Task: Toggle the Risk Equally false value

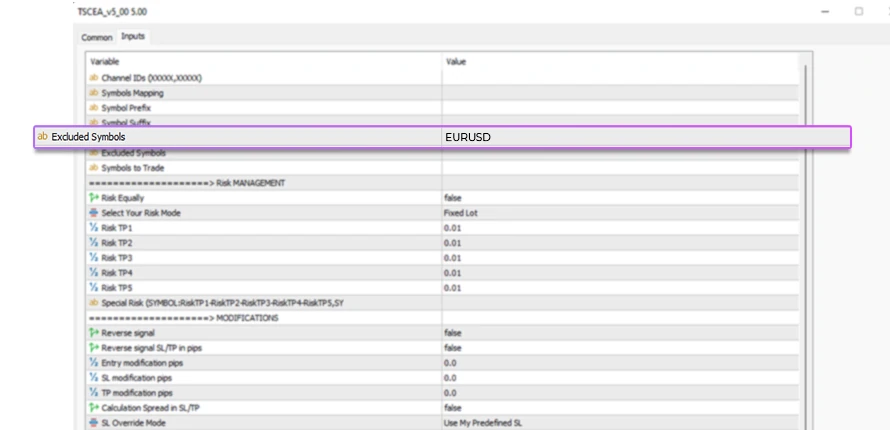Action: [x=453, y=198]
